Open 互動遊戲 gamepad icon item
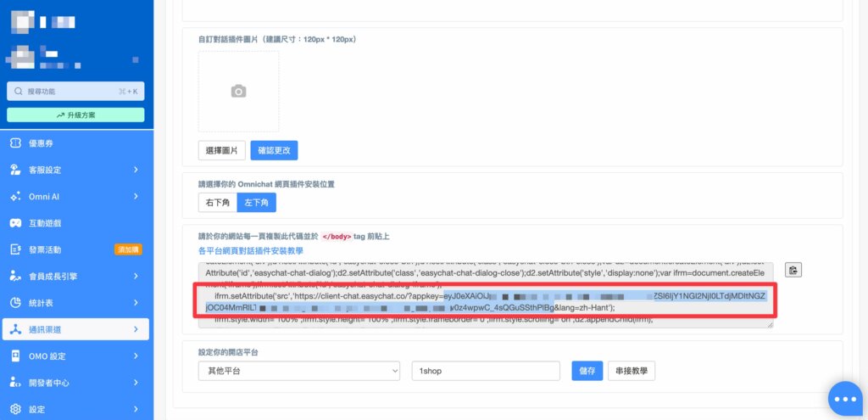The width and height of the screenshot is (868, 420). coord(14,223)
